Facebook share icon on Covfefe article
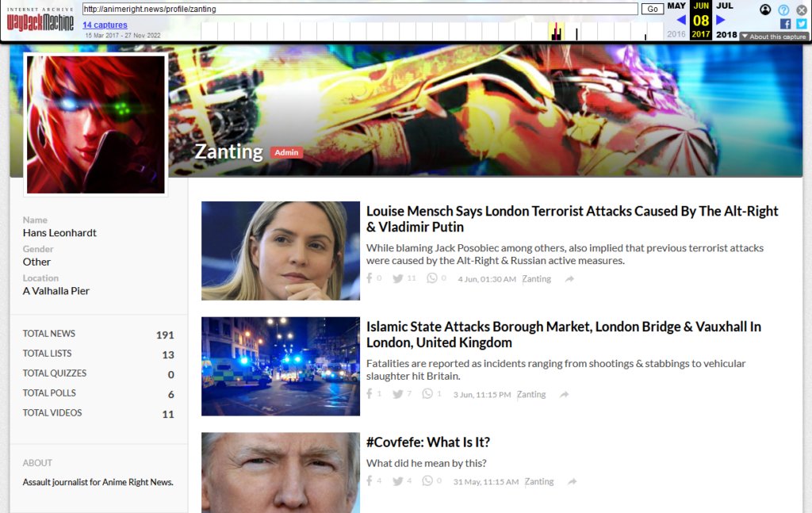This screenshot has width=812, height=513. [x=370, y=481]
